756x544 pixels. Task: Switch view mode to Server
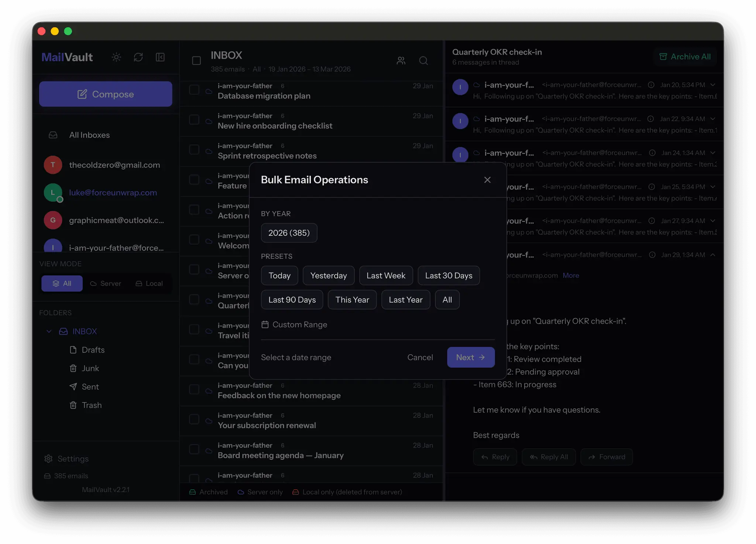[106, 283]
